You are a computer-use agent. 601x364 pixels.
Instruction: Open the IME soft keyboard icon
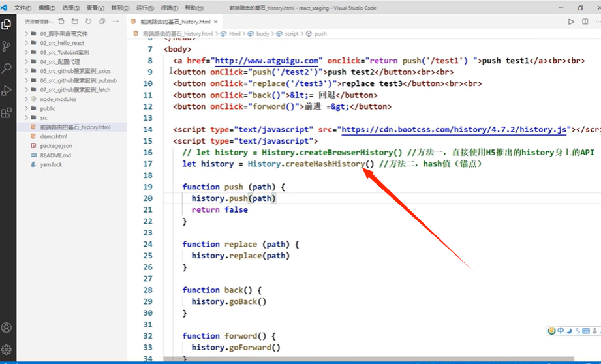(x=586, y=331)
